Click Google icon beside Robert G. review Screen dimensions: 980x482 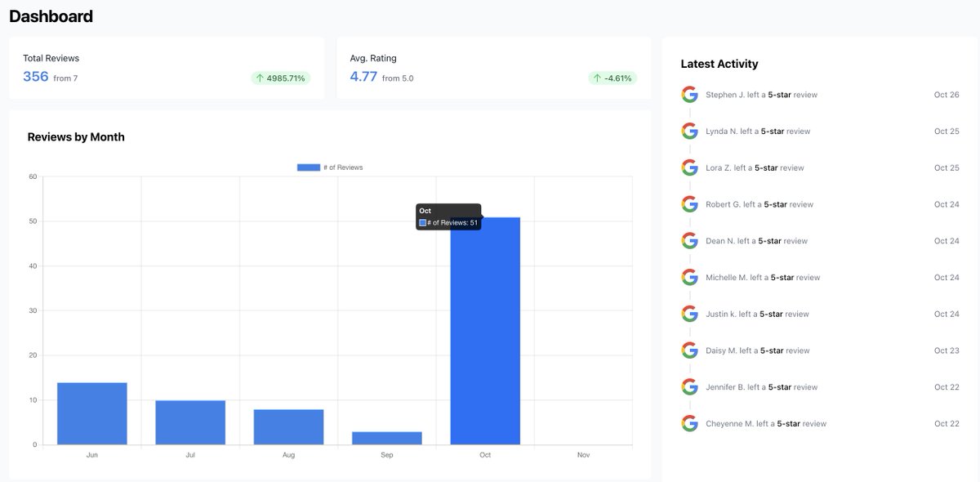coord(689,204)
